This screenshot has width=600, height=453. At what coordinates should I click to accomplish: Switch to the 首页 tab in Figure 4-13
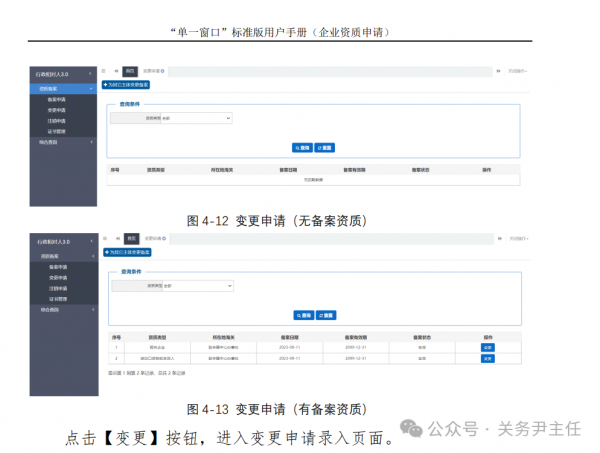tap(132, 239)
